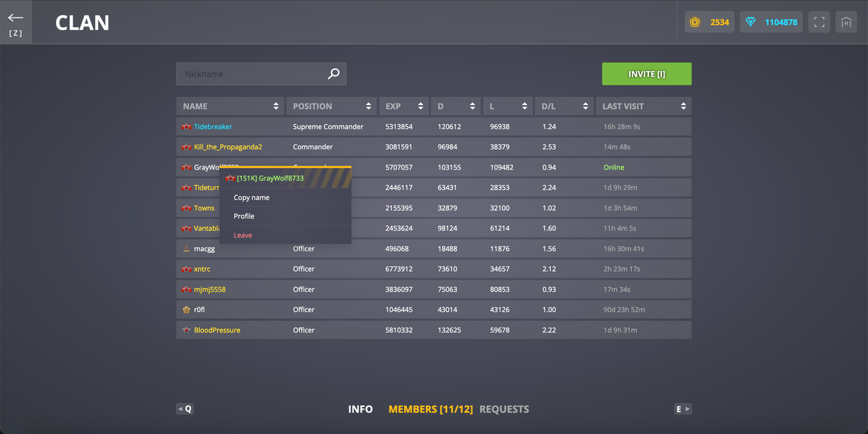Click the gold coin currency icon

point(695,22)
